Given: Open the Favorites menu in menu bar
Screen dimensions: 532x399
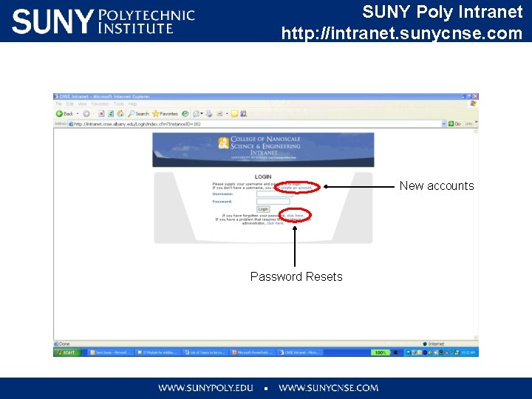Looking at the screenshot, I should tap(100, 104).
